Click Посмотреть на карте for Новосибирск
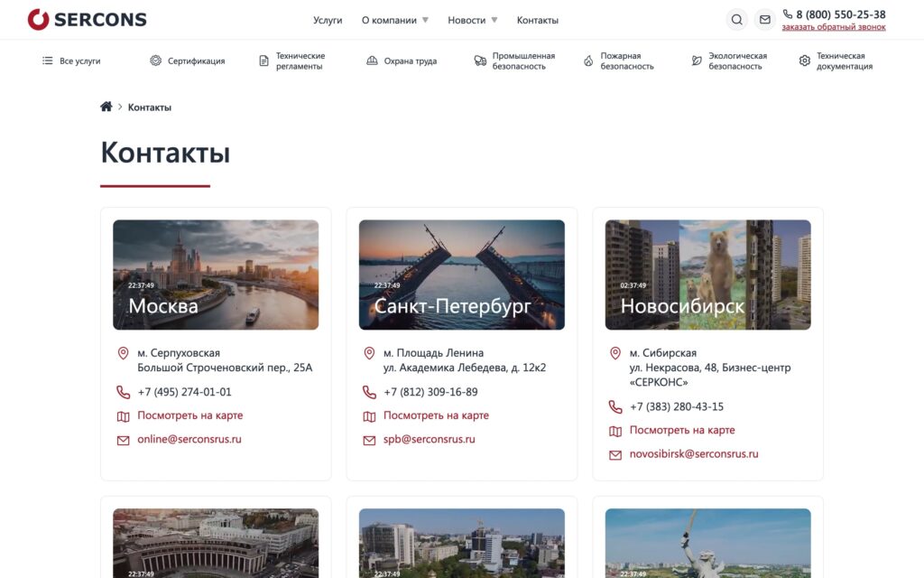Image resolution: width=924 pixels, height=578 pixels. (682, 430)
